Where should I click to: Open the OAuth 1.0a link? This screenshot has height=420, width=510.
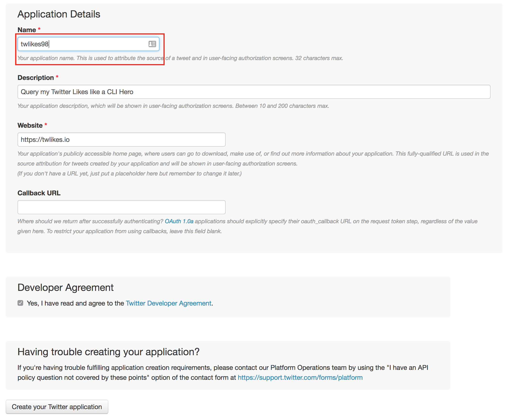179,221
